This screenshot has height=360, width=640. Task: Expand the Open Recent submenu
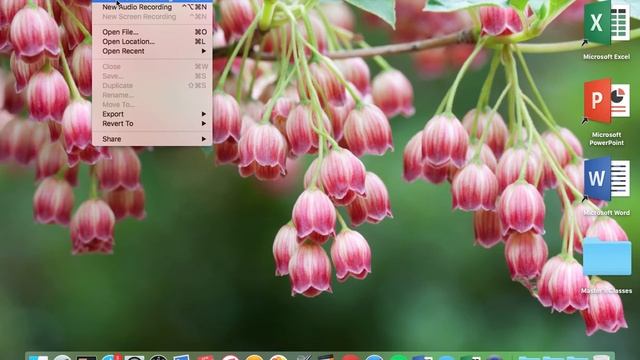pos(152,51)
